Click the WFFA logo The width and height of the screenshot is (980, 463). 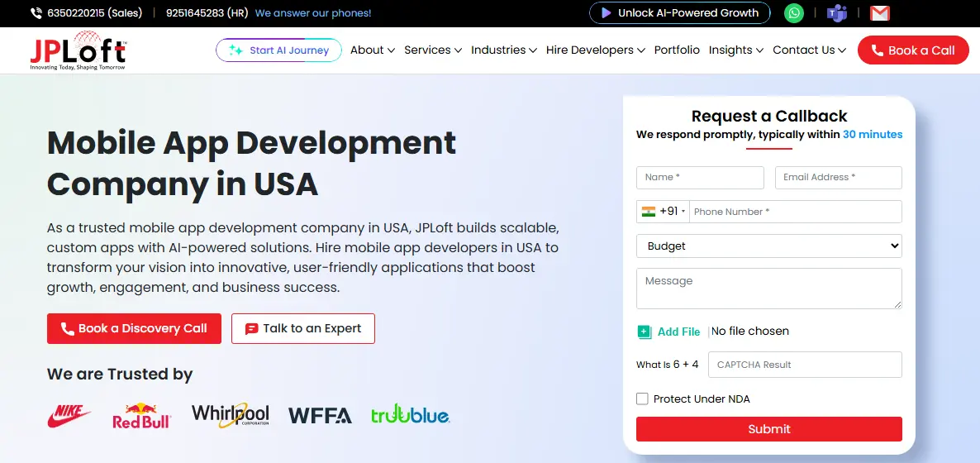pos(320,415)
